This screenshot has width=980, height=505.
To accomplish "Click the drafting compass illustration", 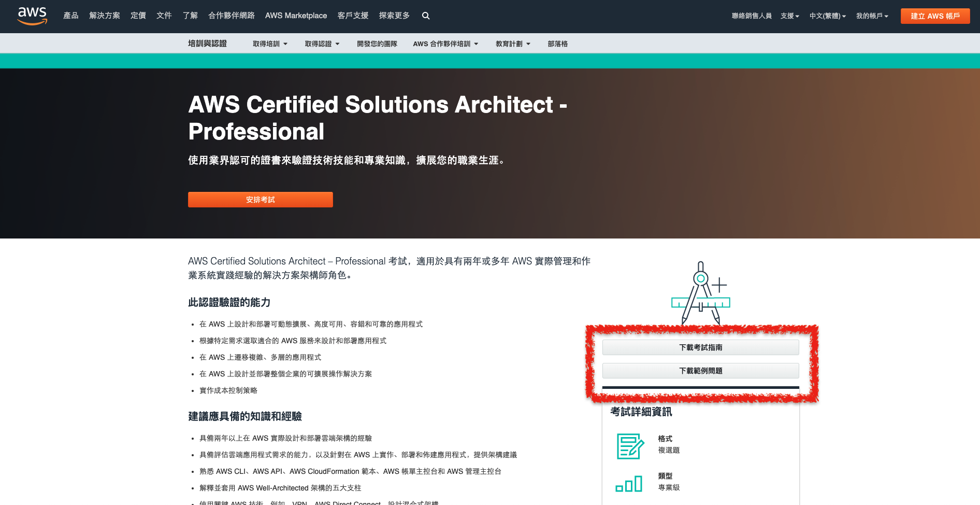I will (700, 290).
